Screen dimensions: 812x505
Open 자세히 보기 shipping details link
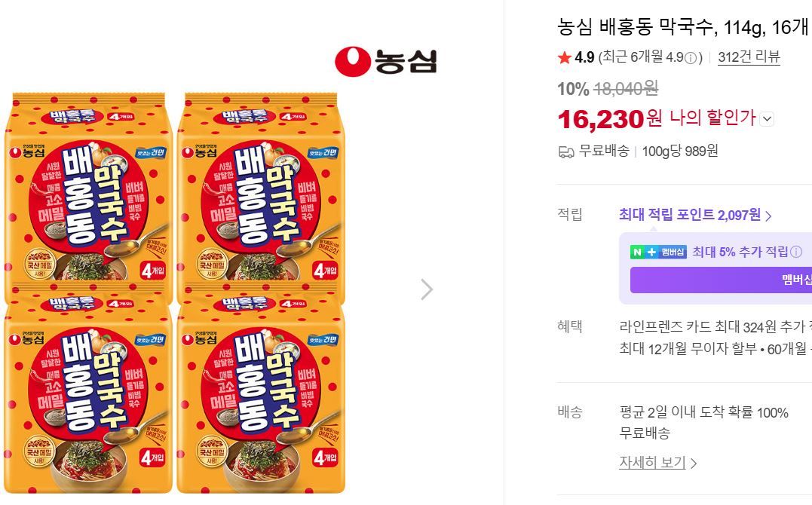[652, 463]
